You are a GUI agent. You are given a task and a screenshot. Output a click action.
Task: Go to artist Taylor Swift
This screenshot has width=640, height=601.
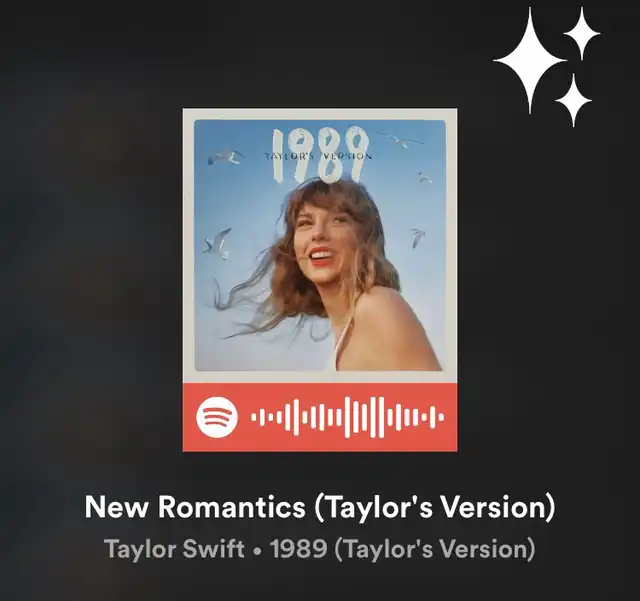tap(174, 548)
